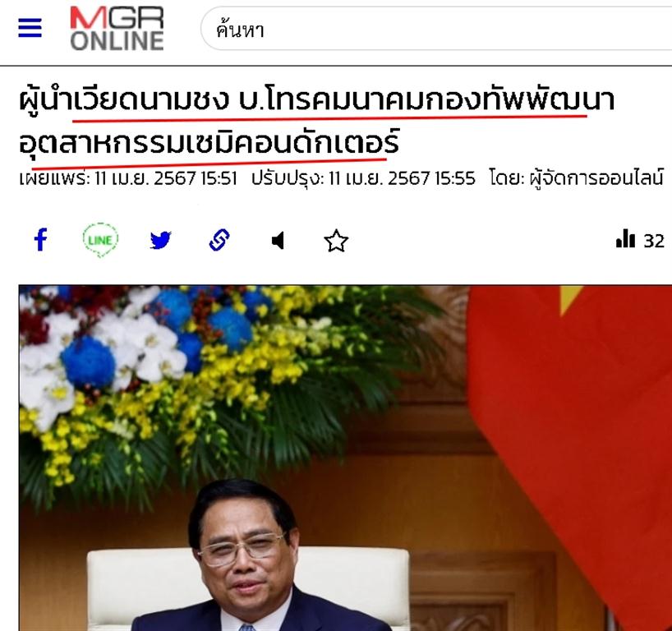Image resolution: width=672 pixels, height=631 pixels.
Task: Share article on Twitter
Action: tap(161, 240)
